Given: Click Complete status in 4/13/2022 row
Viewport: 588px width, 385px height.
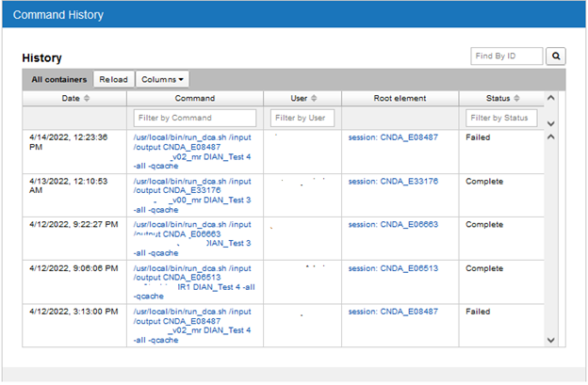Looking at the screenshot, I should click(484, 182).
